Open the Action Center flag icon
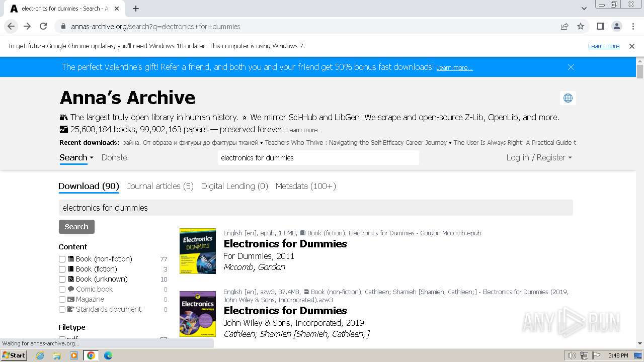This screenshot has height=362, width=644. (x=596, y=355)
